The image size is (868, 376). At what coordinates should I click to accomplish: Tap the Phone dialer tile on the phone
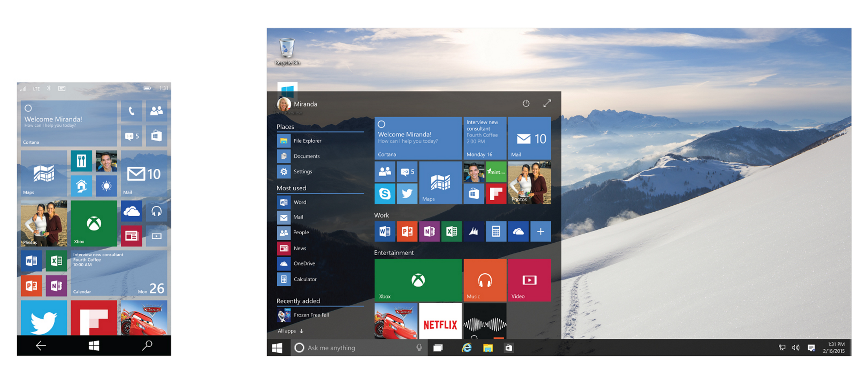coord(131,111)
